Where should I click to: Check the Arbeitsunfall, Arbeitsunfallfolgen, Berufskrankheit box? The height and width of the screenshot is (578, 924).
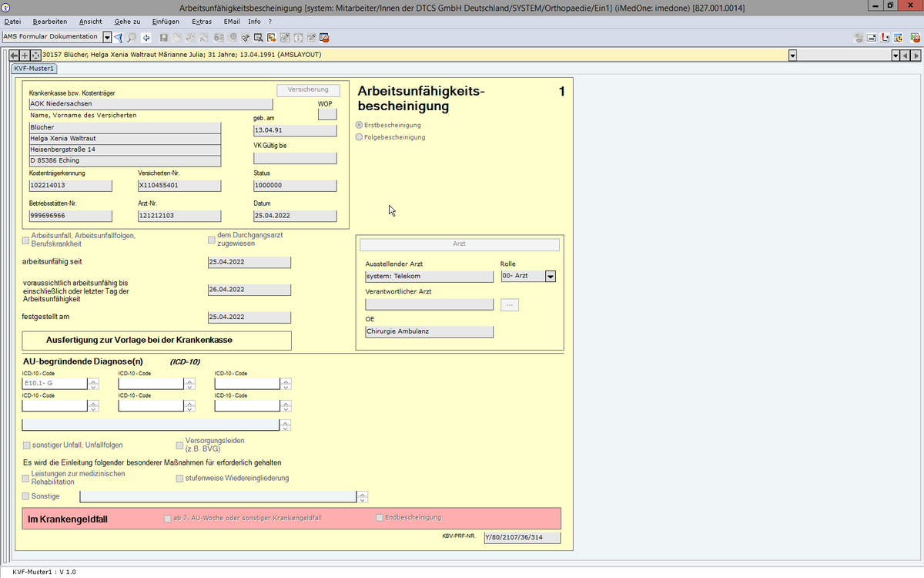pos(26,240)
